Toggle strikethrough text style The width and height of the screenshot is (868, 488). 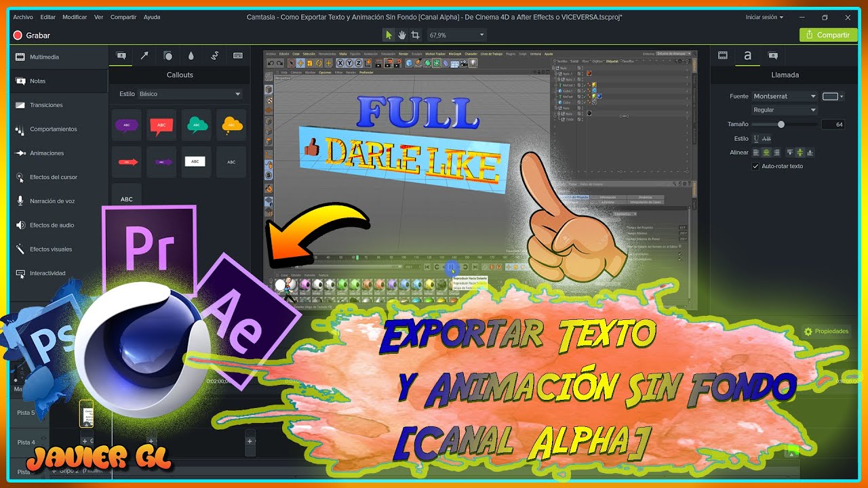click(767, 138)
